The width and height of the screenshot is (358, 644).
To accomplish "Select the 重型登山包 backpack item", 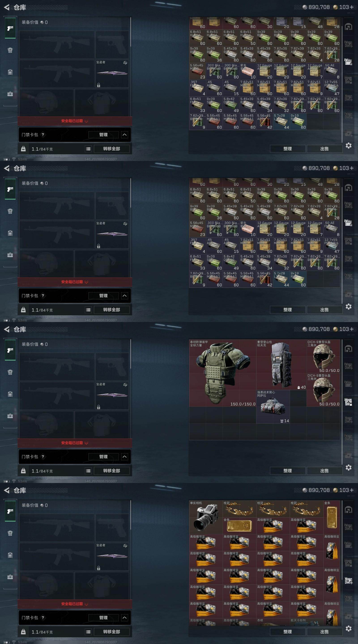I will (281, 365).
